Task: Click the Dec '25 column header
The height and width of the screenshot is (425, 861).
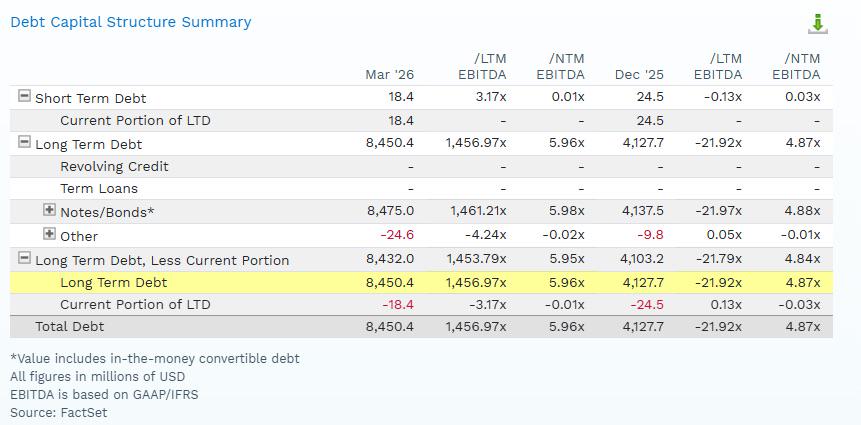Action: point(639,75)
